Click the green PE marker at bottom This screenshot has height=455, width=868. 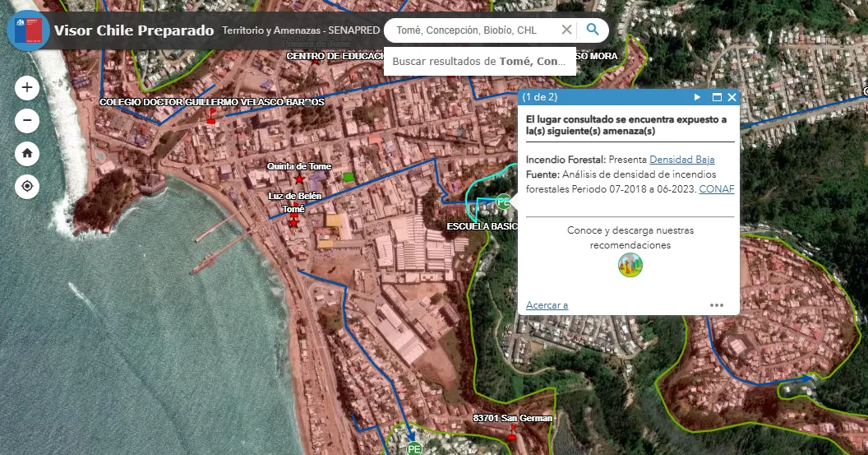click(414, 448)
